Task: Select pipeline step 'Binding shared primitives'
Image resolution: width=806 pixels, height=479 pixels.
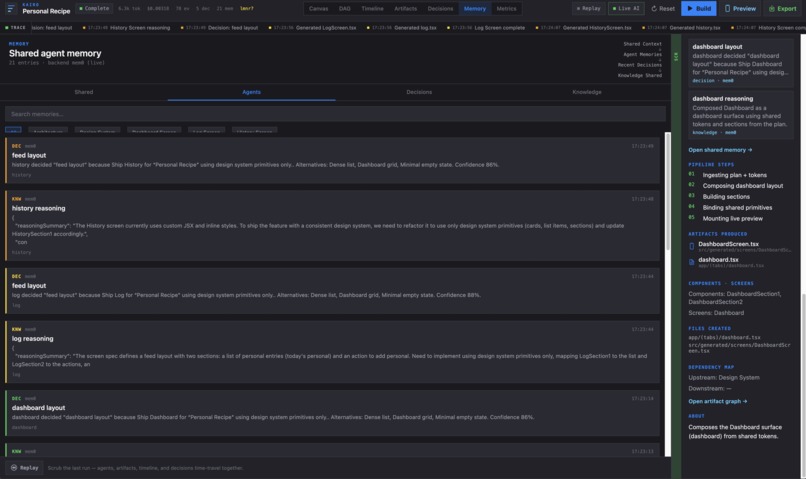Action: [x=737, y=208]
